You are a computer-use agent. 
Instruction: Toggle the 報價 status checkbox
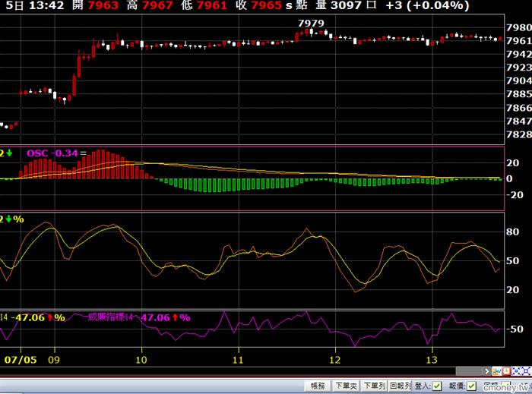[x=471, y=386]
